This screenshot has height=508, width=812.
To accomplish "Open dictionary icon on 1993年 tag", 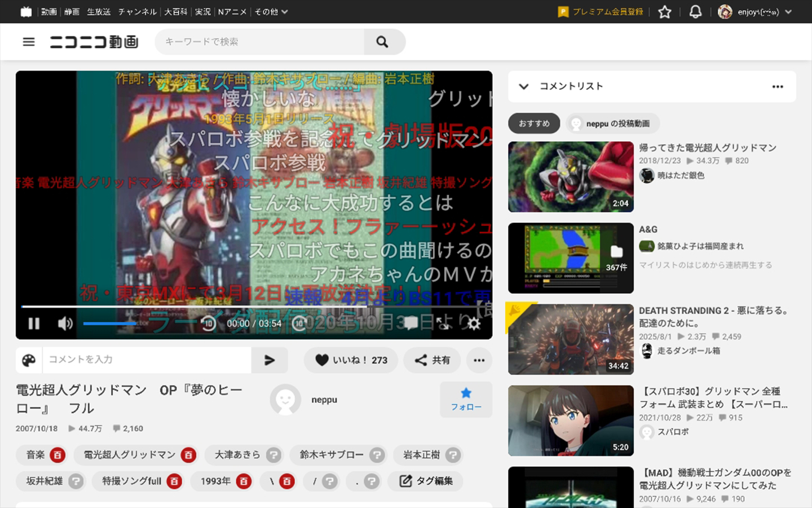I will pos(244,481).
